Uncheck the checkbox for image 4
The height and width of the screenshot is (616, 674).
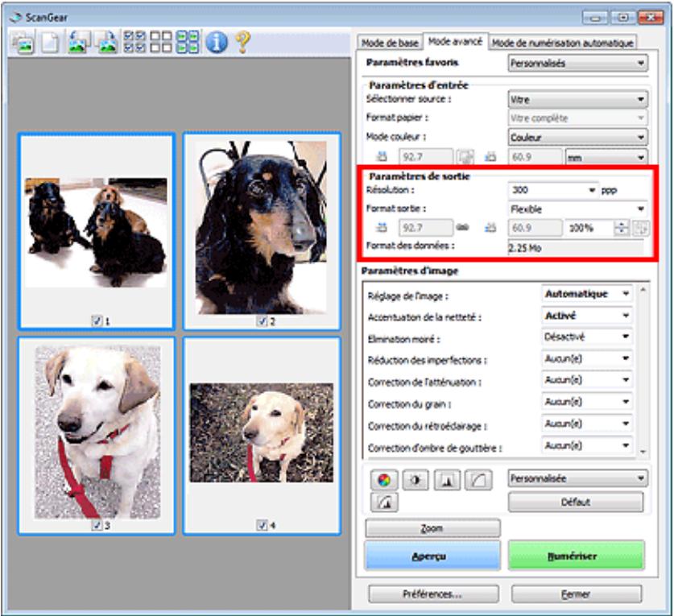tap(262, 525)
